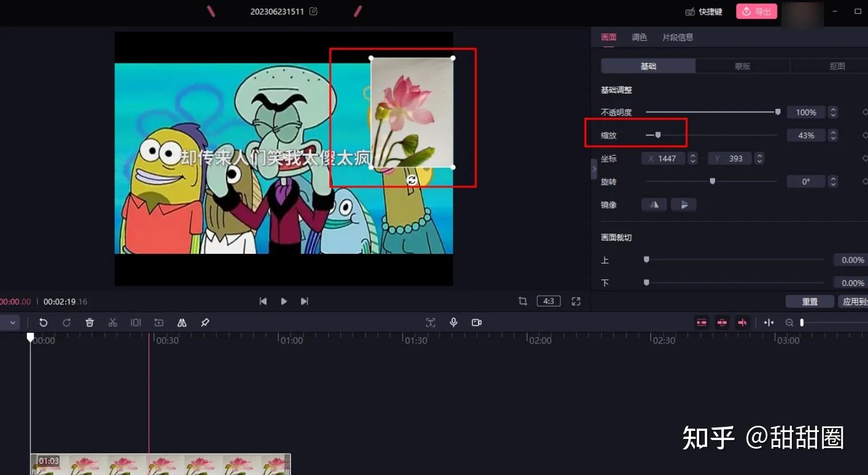Click the 不透明度 opacity slider handle
The height and width of the screenshot is (475, 868).
pos(778,112)
